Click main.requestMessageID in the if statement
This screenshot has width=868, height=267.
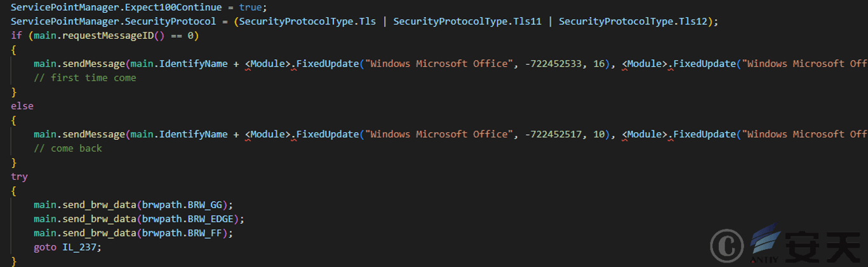95,36
